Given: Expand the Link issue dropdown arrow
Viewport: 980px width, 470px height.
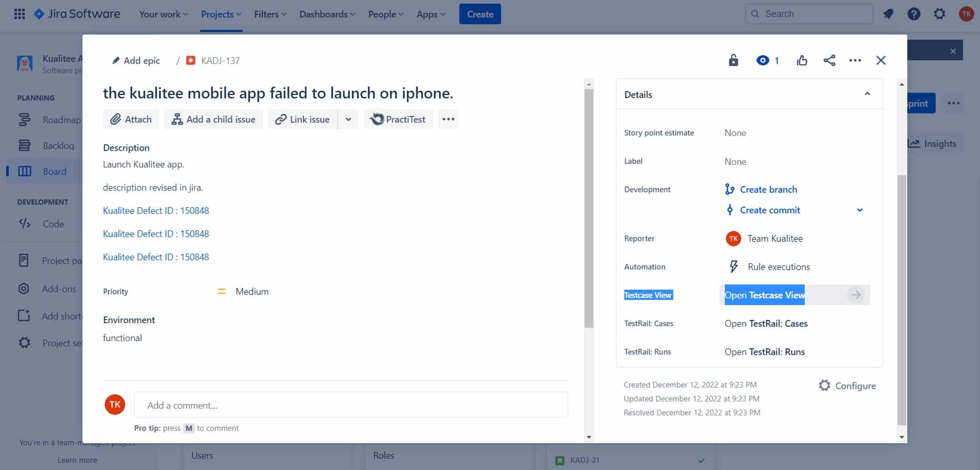Looking at the screenshot, I should (348, 119).
